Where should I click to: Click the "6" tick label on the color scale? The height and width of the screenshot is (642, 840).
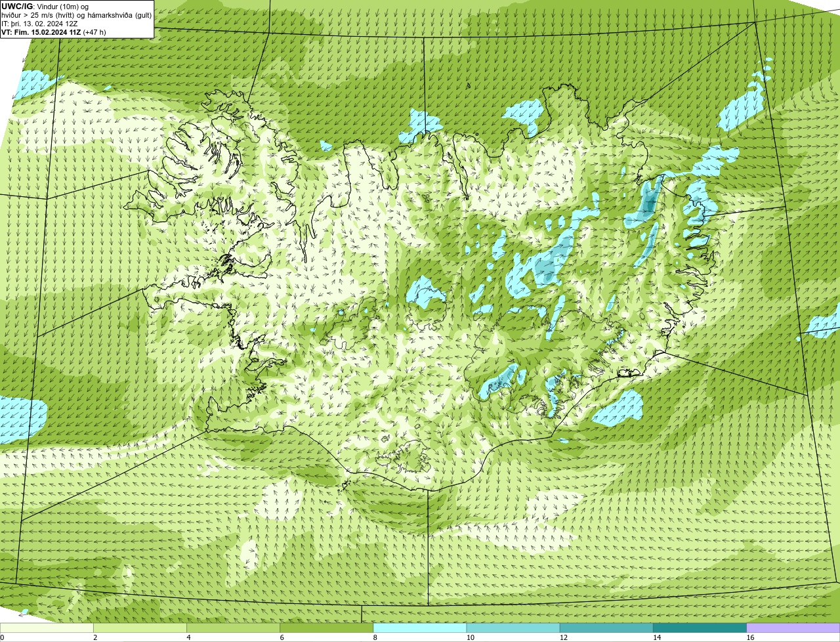coord(282,637)
